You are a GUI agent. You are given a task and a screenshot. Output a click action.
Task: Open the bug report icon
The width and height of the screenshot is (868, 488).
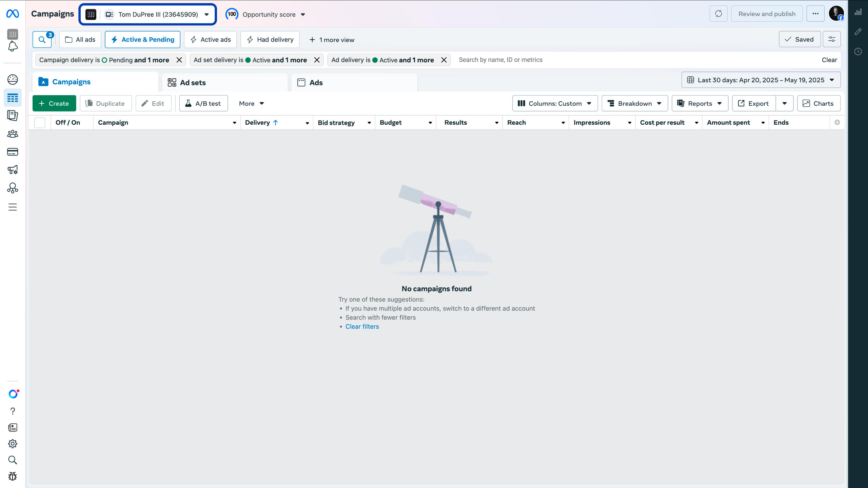[13, 476]
